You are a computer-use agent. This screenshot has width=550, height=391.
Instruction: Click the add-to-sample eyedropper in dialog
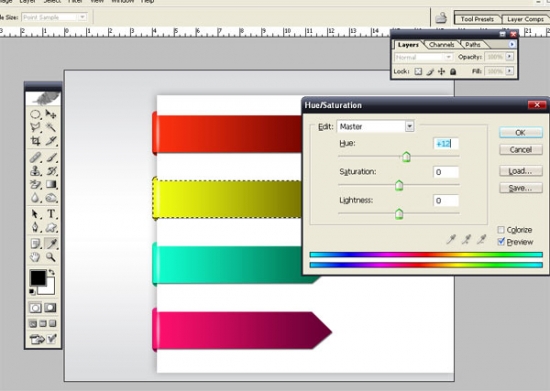[x=466, y=240]
